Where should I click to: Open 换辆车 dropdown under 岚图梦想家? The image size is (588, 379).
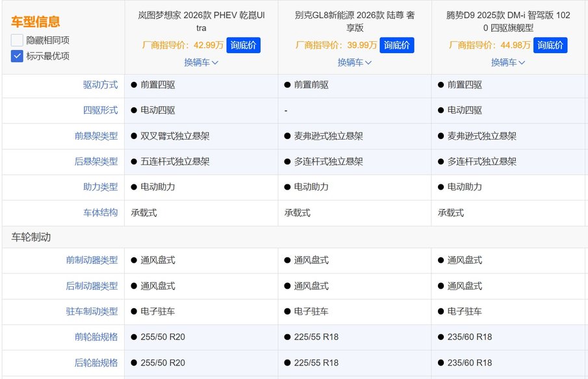tap(201, 62)
